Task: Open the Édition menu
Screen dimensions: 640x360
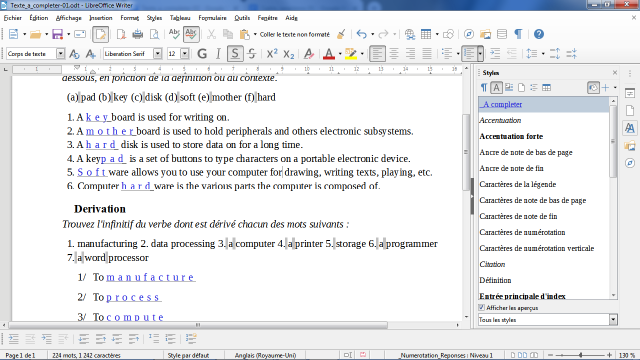Action: (x=39, y=18)
